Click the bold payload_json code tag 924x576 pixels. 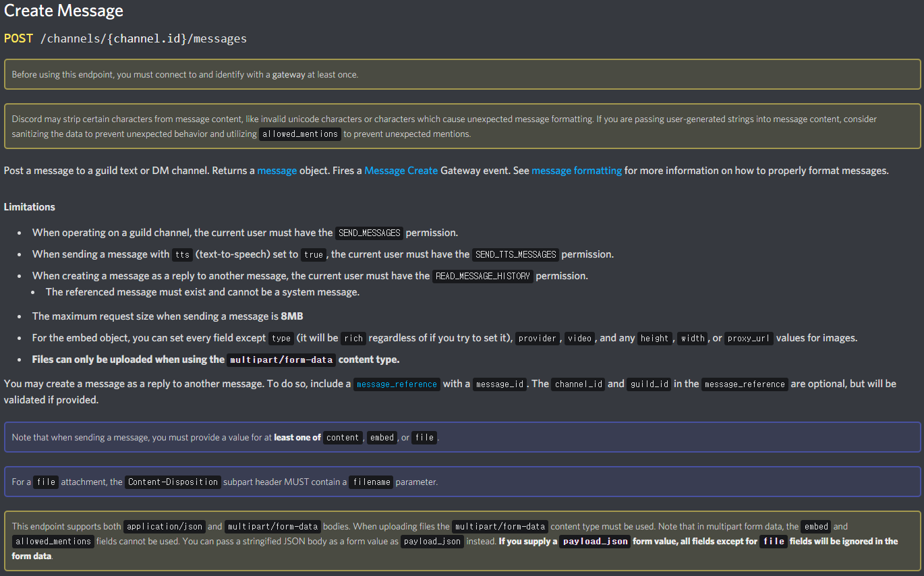coord(595,542)
